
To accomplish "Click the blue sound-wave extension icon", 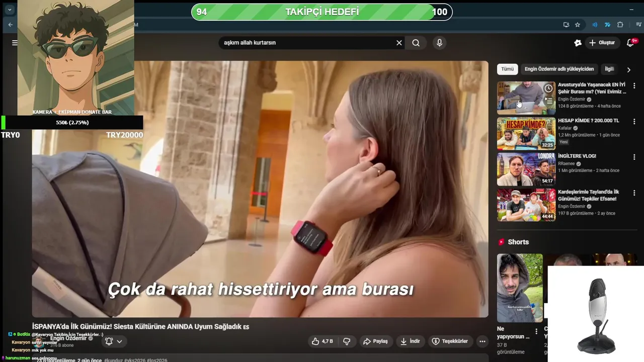I will (595, 25).
